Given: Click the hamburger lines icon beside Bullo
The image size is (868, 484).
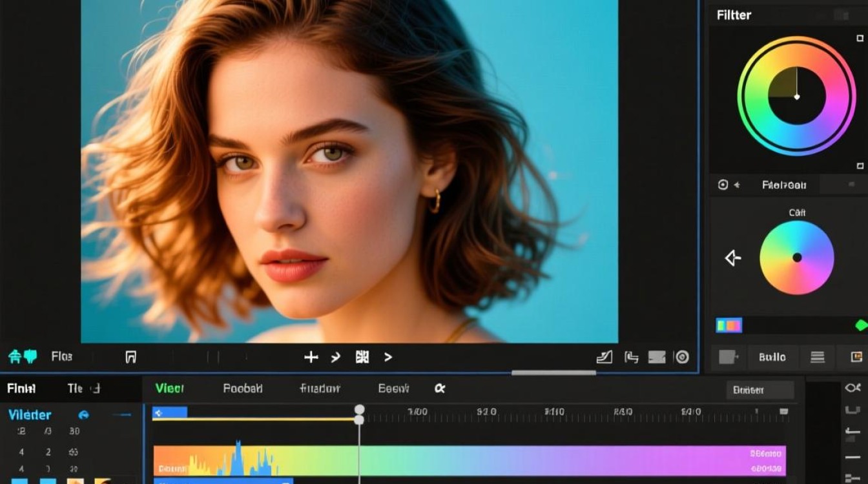Looking at the screenshot, I should tap(818, 357).
